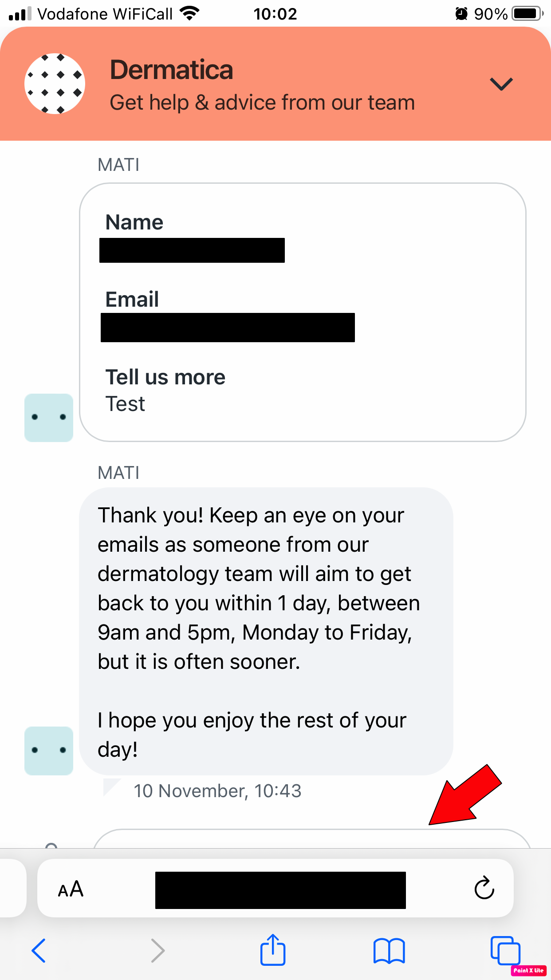Tap the battery icon in status bar
This screenshot has width=551, height=980.
click(527, 14)
